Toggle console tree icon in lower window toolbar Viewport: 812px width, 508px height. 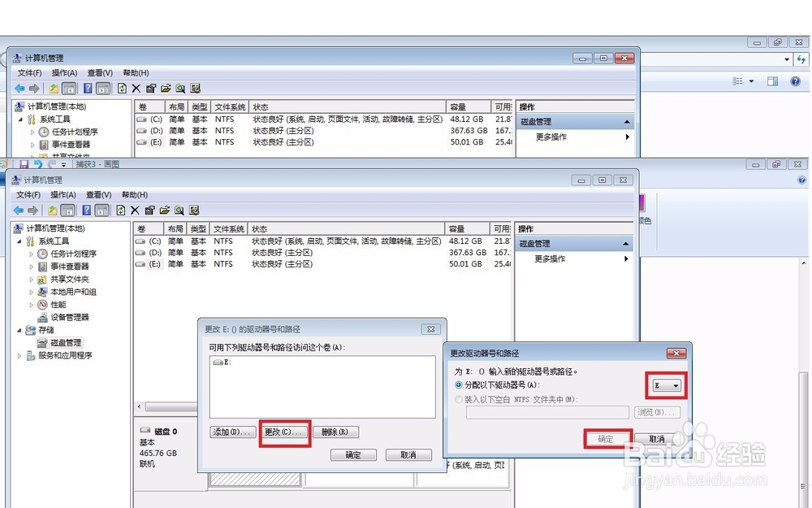coord(68,210)
